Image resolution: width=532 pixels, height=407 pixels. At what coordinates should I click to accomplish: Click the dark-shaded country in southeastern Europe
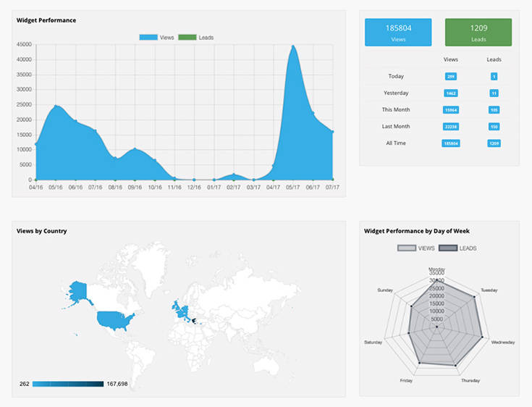point(194,321)
